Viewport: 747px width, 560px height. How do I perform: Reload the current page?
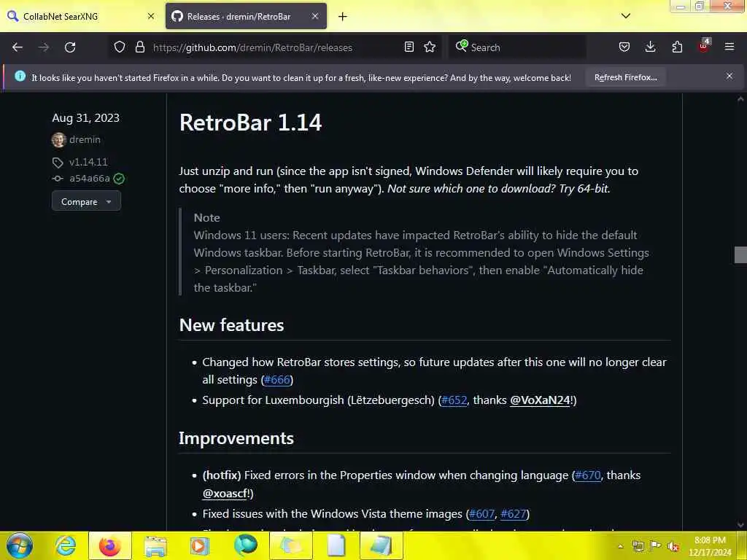tap(70, 47)
